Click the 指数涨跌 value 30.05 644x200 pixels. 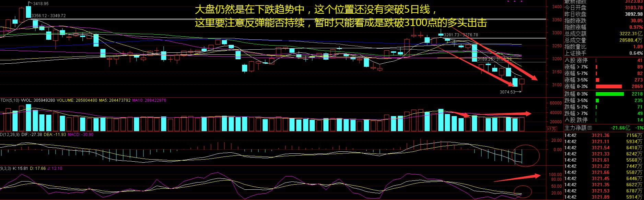pos(636,21)
